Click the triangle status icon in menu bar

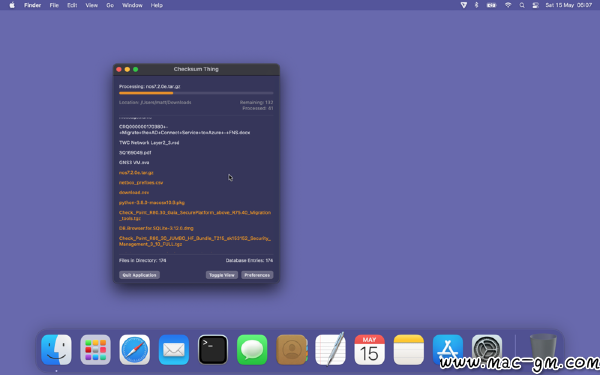point(463,5)
